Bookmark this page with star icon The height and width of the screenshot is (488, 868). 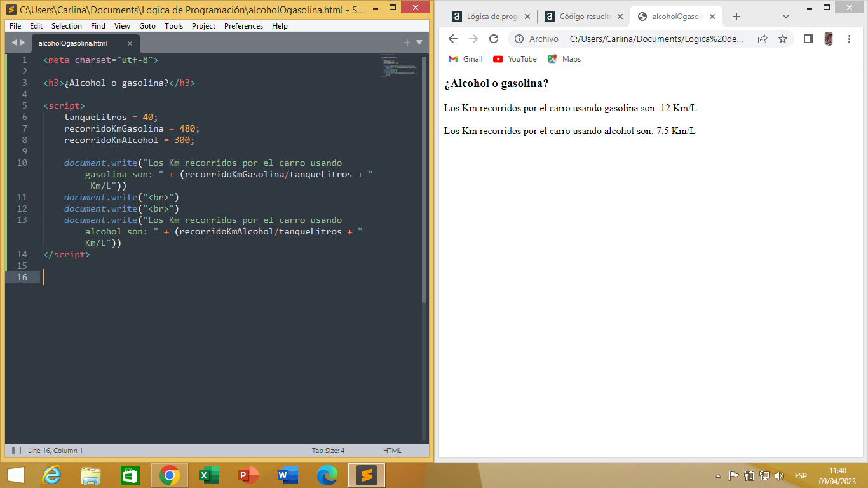pos(783,39)
